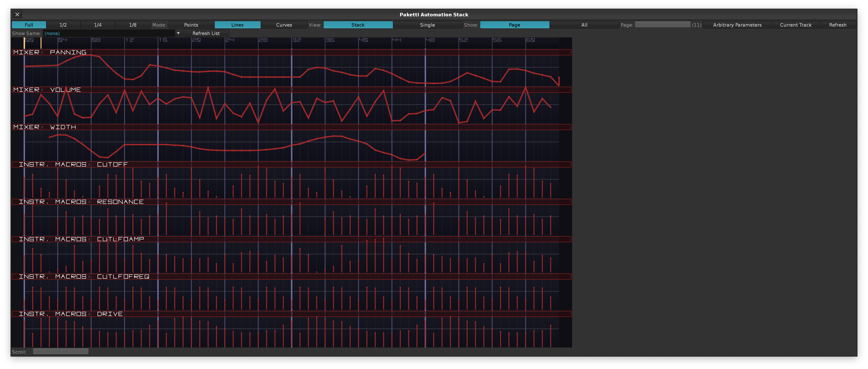Select the Full zoom option

(29, 25)
